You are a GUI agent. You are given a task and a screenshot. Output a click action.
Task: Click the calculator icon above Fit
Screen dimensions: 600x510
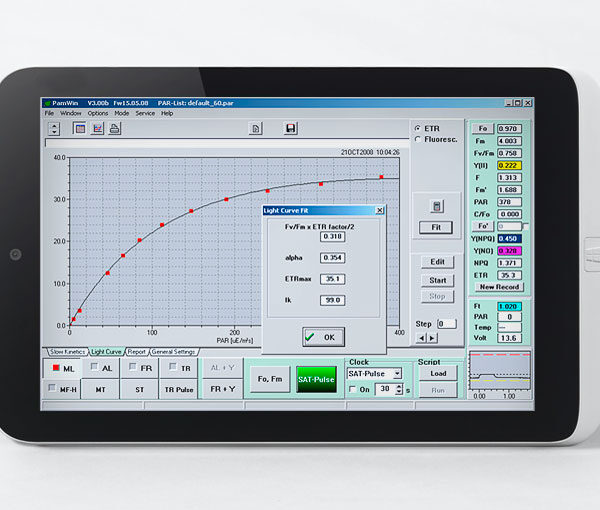(x=437, y=207)
